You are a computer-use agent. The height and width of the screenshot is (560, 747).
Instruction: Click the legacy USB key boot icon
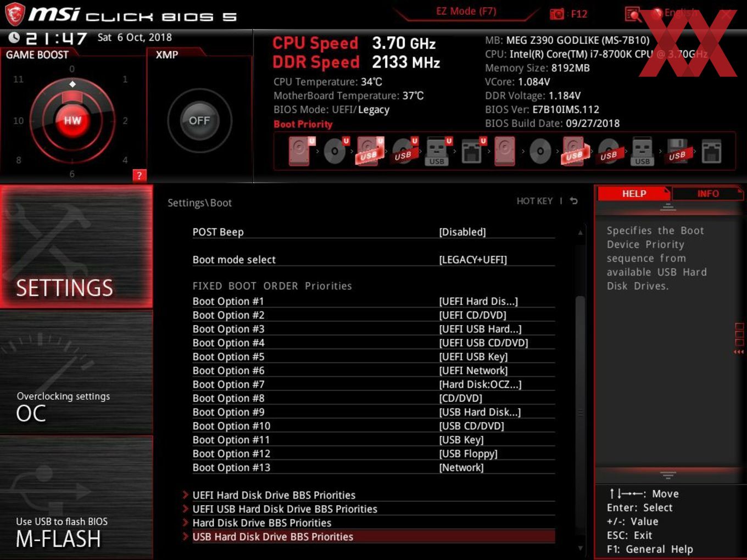pyautogui.click(x=642, y=151)
